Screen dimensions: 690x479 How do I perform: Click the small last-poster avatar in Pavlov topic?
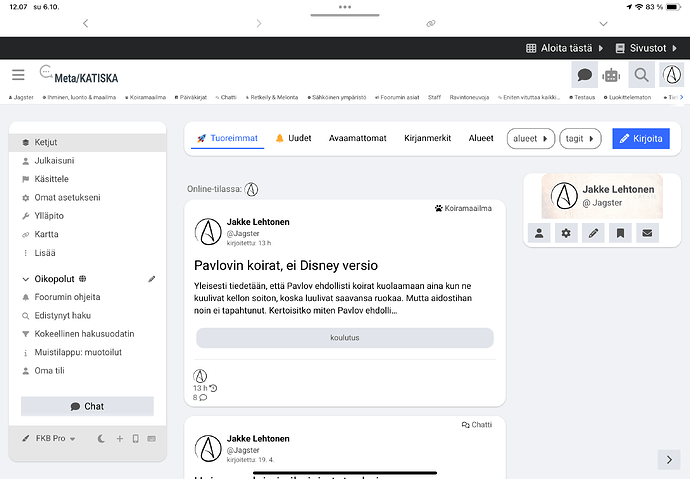click(x=200, y=376)
